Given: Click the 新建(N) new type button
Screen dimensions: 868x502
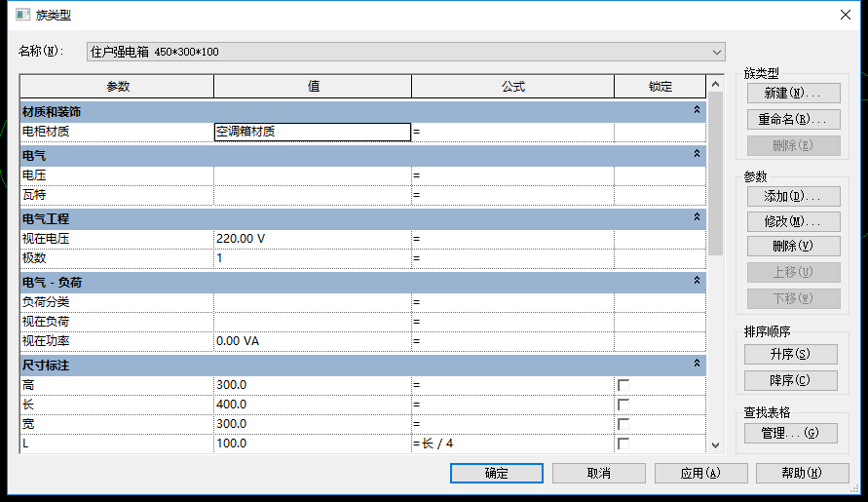Looking at the screenshot, I should tap(793, 93).
